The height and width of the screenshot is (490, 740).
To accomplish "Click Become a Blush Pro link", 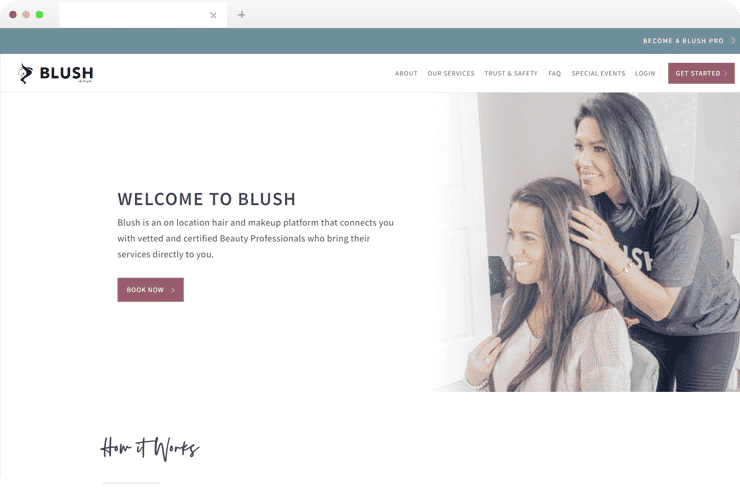I will coord(683,41).
